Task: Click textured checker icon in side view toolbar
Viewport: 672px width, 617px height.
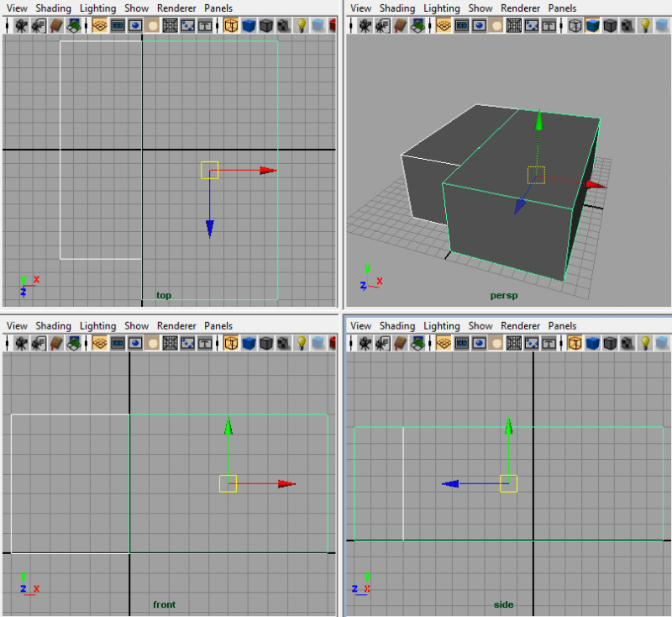Action: [x=628, y=343]
